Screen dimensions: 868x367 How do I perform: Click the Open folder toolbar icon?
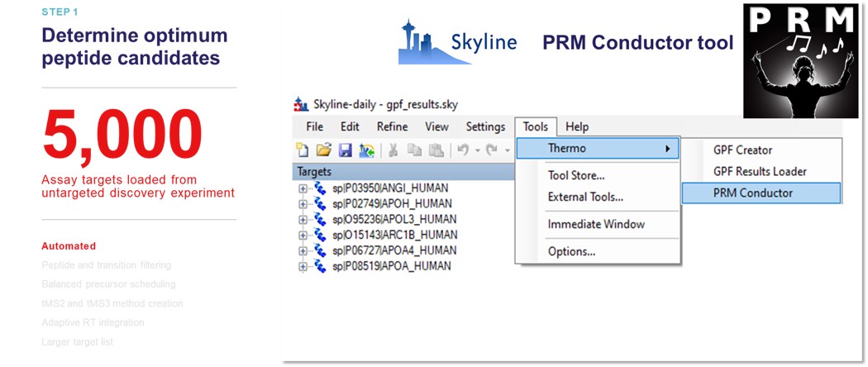[323, 150]
